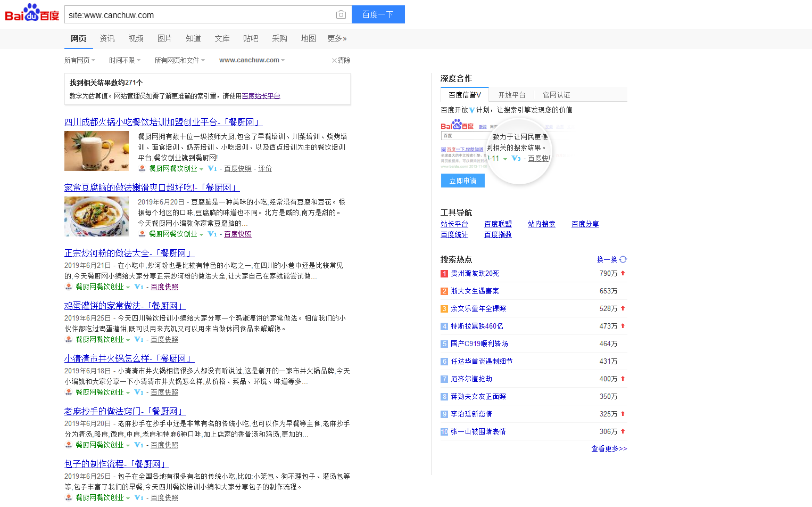The image size is (812, 507).
Task: Select the 官网认证 tab
Action: [557, 95]
